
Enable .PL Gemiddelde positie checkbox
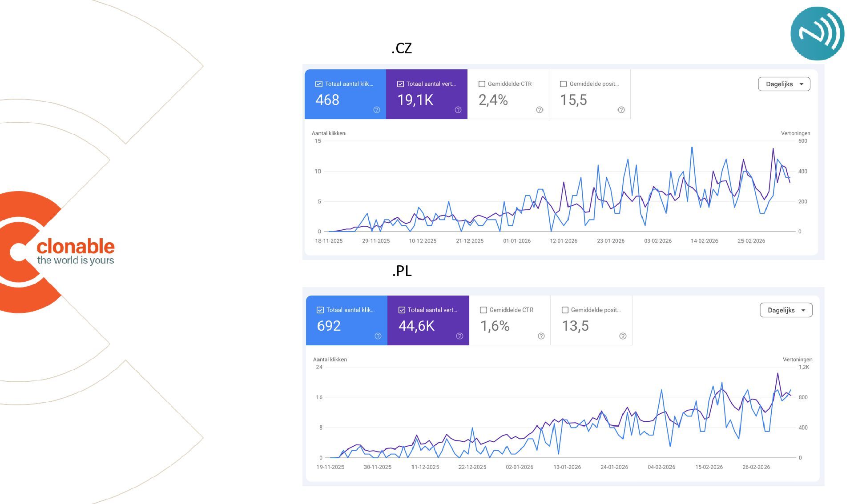[x=565, y=310]
